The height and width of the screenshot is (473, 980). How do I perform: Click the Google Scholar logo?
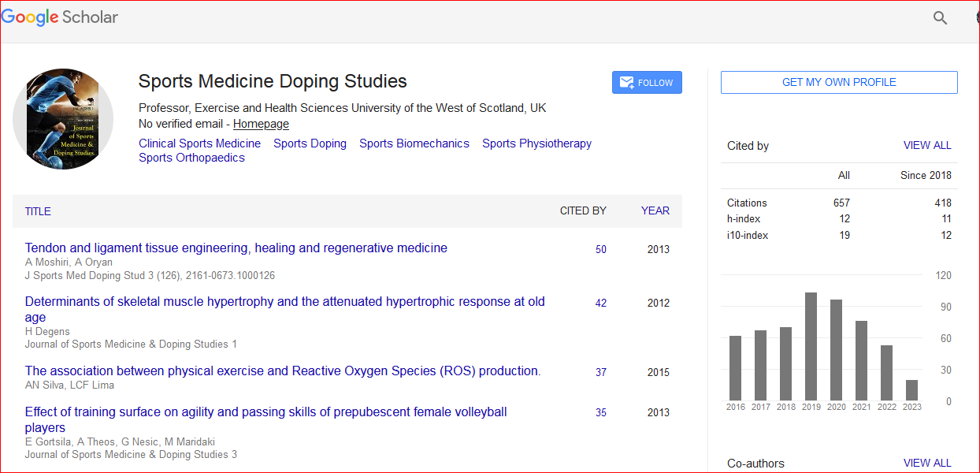pyautogui.click(x=60, y=17)
